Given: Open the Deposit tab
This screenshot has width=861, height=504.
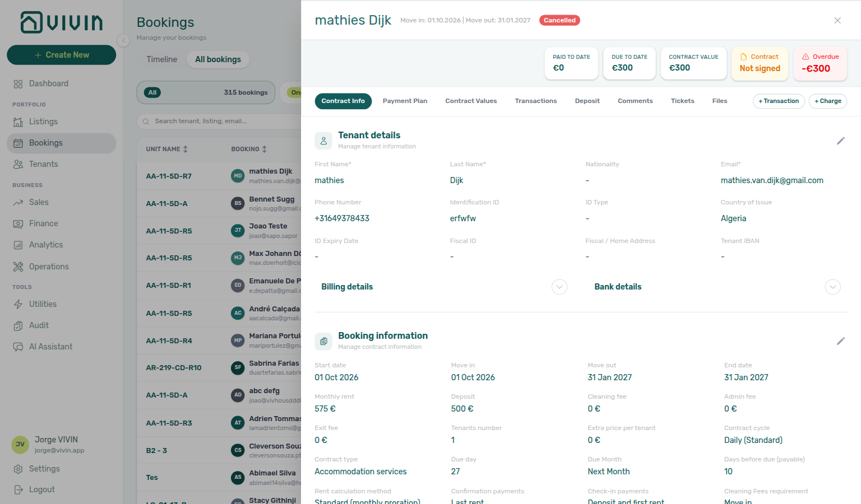Looking at the screenshot, I should [x=587, y=101].
